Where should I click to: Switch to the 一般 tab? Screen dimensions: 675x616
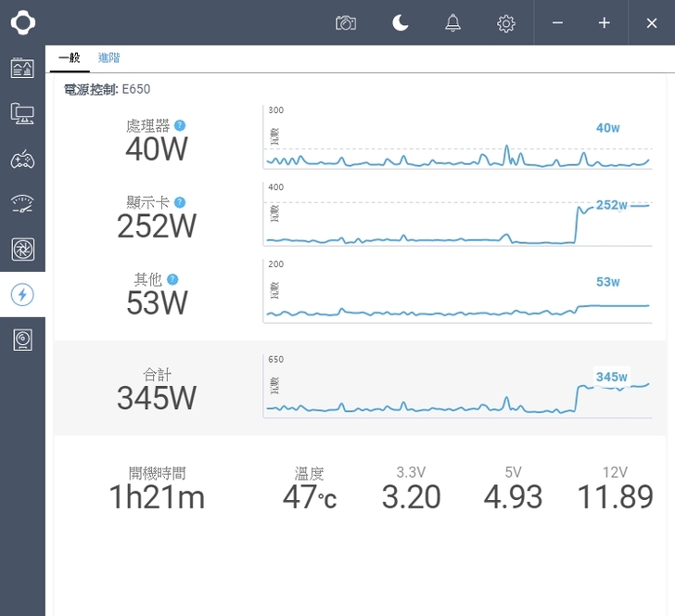click(70, 58)
